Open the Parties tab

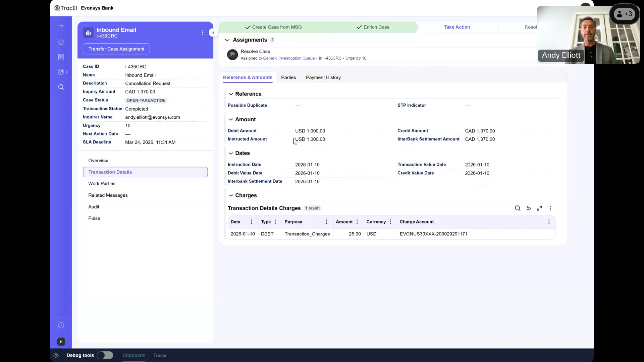click(288, 77)
